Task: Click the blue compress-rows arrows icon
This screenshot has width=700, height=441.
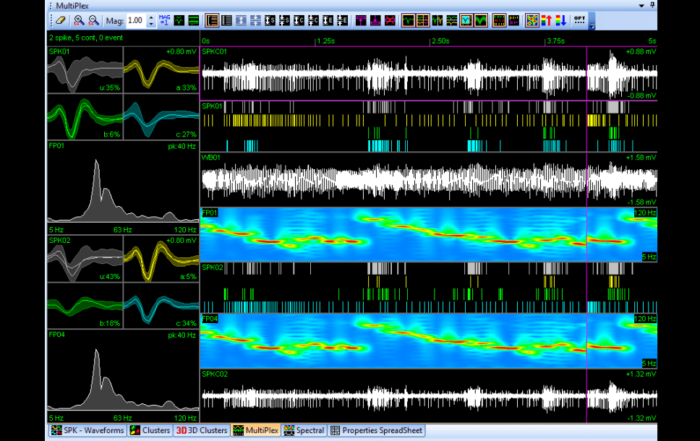Action: click(255, 21)
